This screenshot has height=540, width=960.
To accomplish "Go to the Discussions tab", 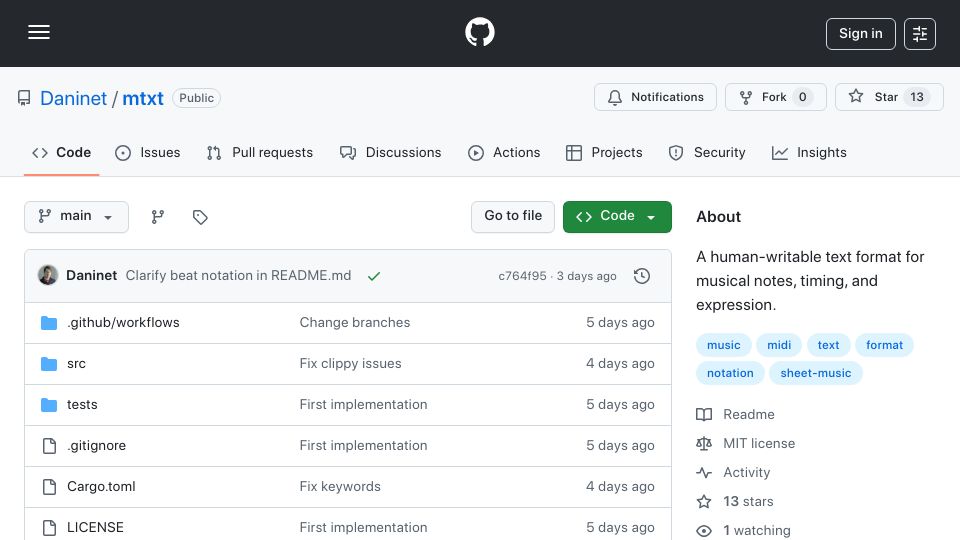I will (391, 152).
